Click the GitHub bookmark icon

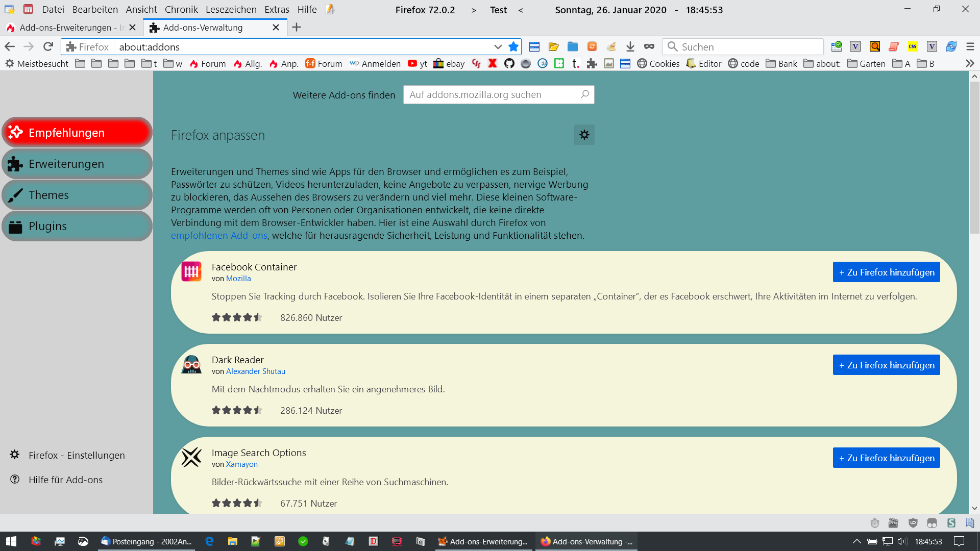click(509, 63)
